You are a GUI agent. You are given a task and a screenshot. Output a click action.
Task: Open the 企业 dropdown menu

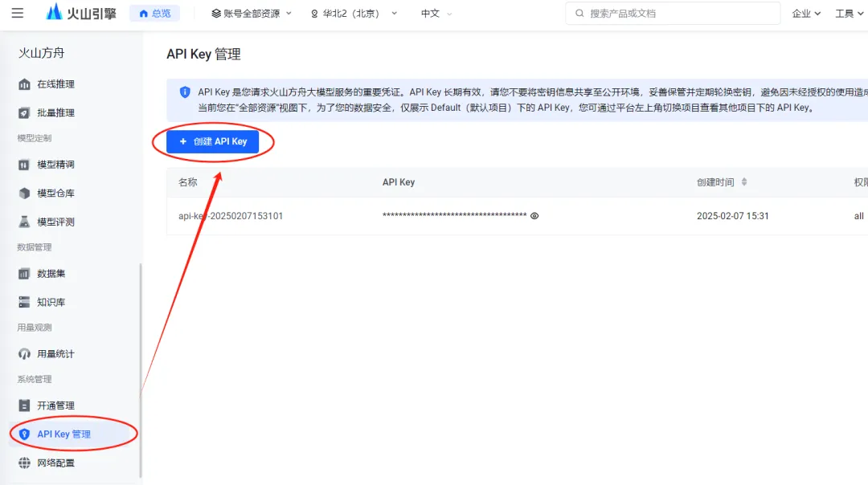point(806,14)
